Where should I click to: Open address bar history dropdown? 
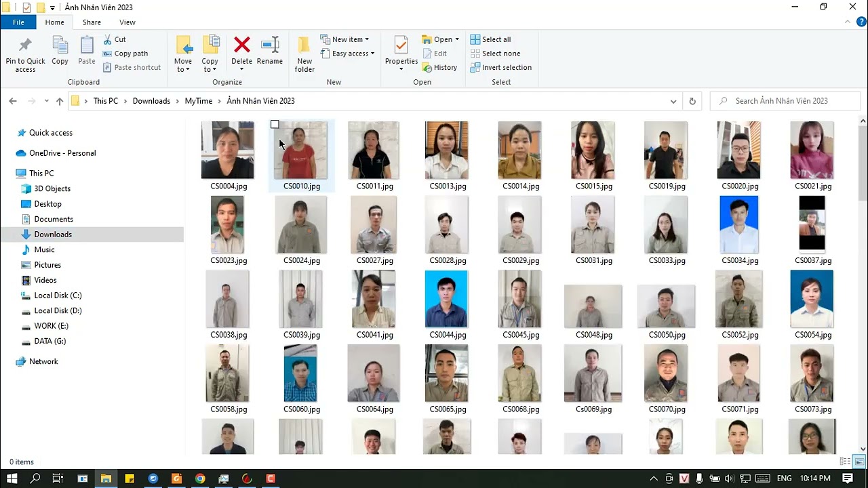pos(673,101)
